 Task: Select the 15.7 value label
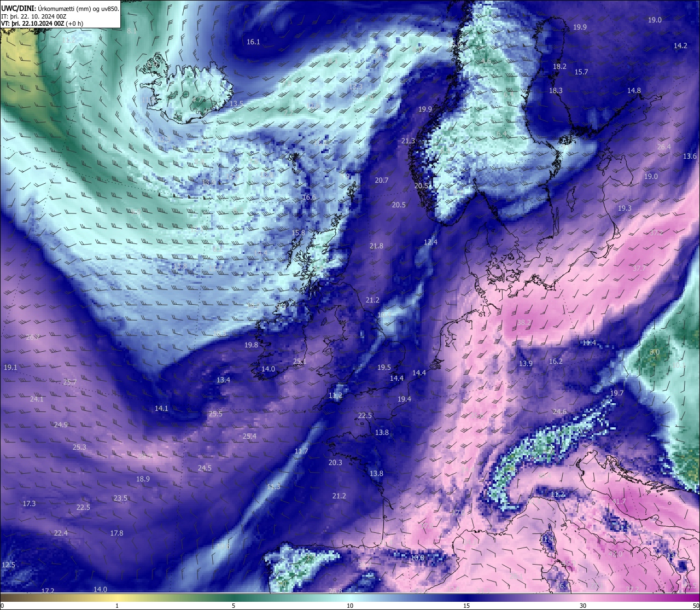point(581,72)
